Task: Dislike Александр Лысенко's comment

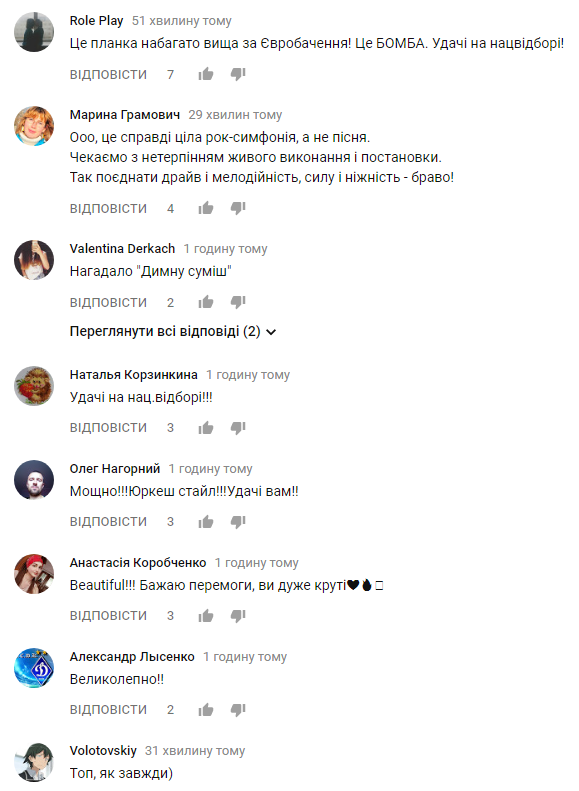Action: 238,710
